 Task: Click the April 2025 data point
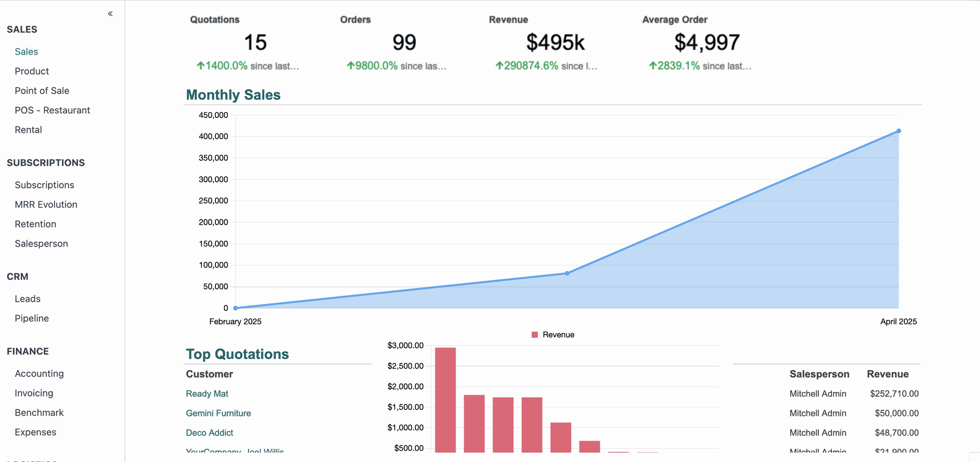pyautogui.click(x=898, y=131)
